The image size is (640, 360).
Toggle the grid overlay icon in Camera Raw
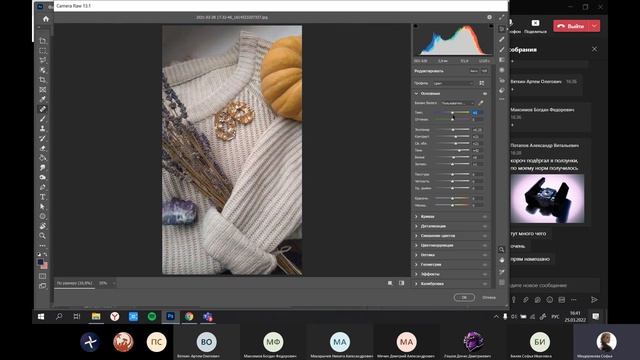(x=502, y=282)
